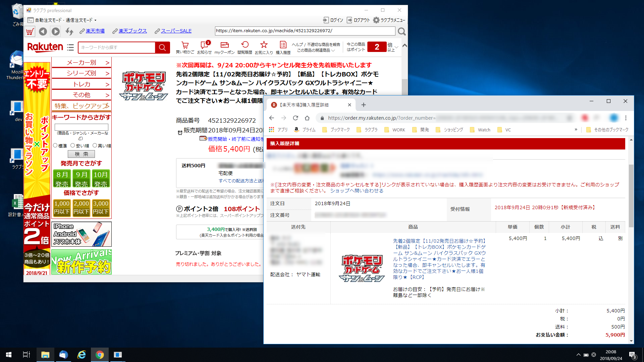The width and height of the screenshot is (644, 362).
Task: Select 標準 sort radio button
Action: (55, 145)
